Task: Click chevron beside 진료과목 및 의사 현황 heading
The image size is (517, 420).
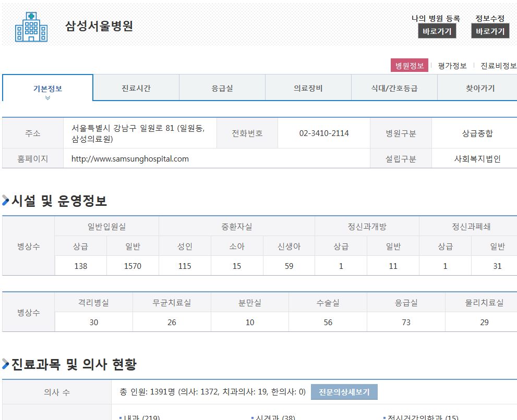Action: (6, 364)
